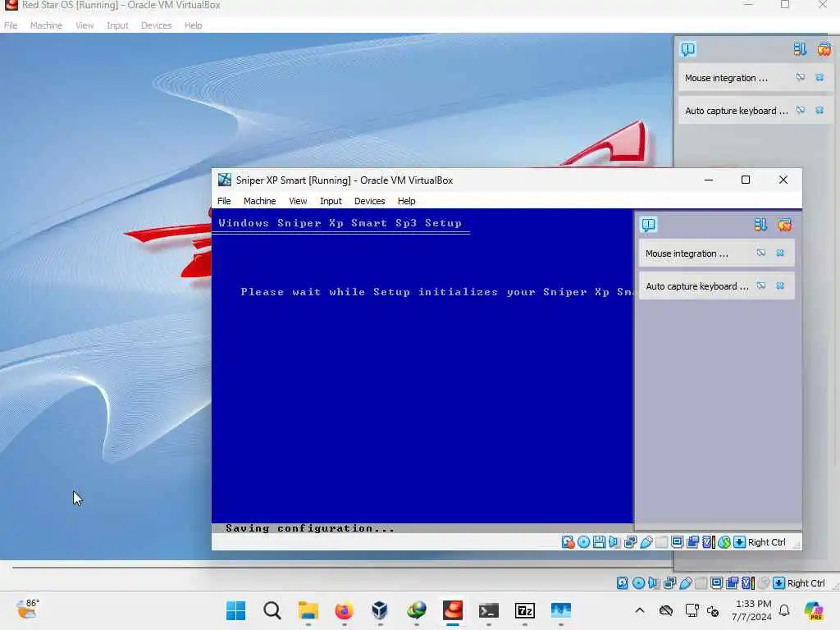
Task: Click the audio indicator in Red Star OS status bar
Action: click(x=654, y=583)
